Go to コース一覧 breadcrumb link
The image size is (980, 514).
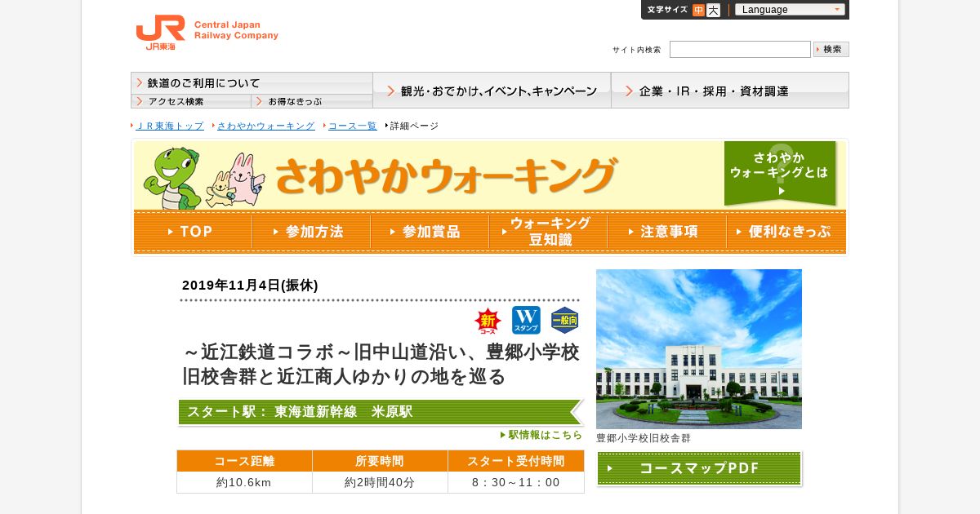tap(353, 126)
